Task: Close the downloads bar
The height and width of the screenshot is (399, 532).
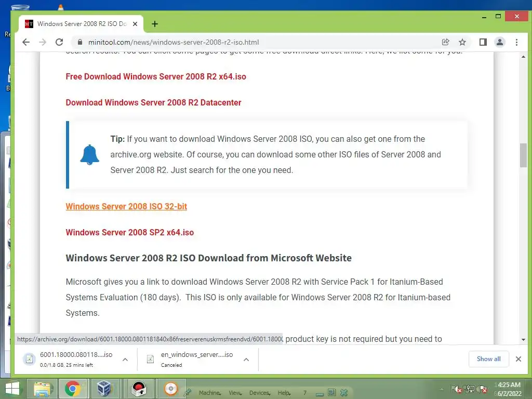Action: (518, 359)
